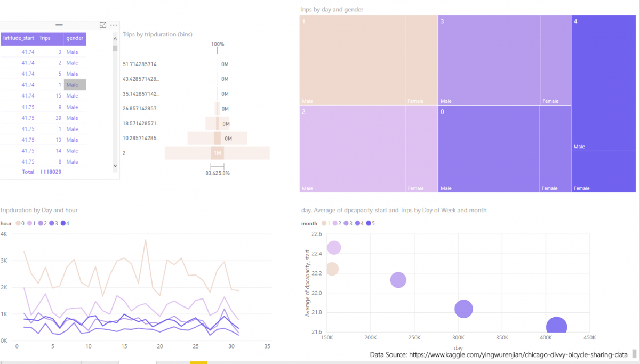Select the 1M histogram bar
Viewport: 640px width, 364px height.
coord(218,153)
